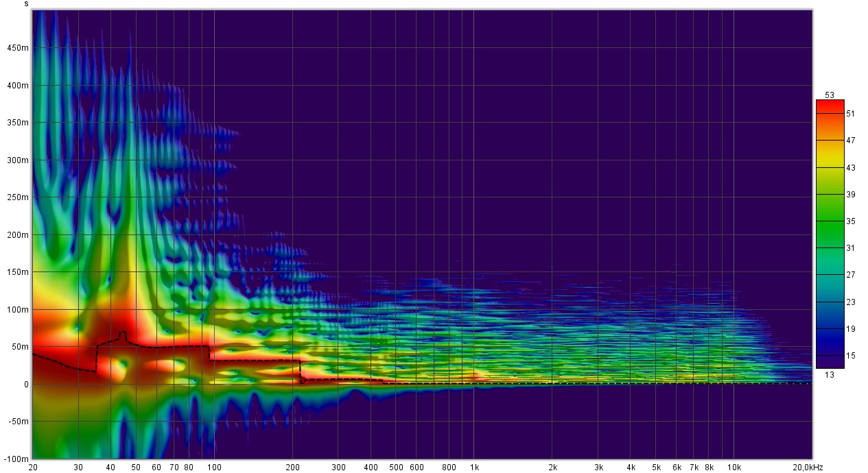Click the 4k frequency axis label
This screenshot has height=473, width=868.
pos(631,468)
